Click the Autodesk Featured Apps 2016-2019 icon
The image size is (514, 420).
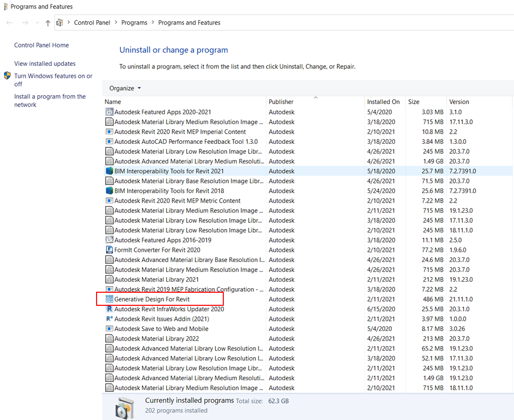(x=109, y=239)
